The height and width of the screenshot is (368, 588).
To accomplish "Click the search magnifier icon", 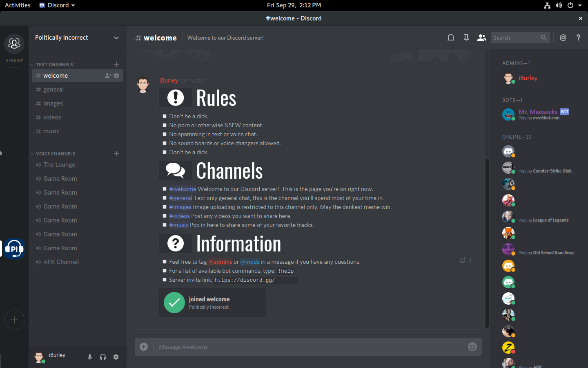I will click(x=543, y=38).
